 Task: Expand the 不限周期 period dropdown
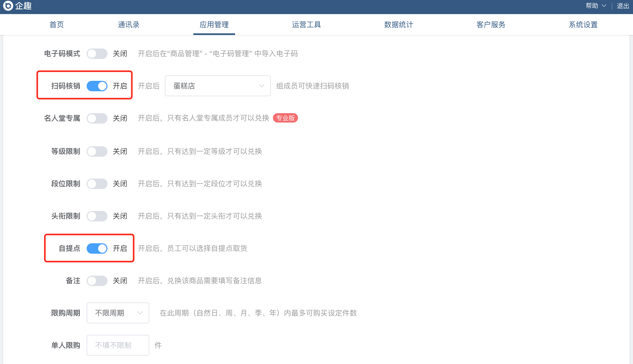(x=118, y=313)
